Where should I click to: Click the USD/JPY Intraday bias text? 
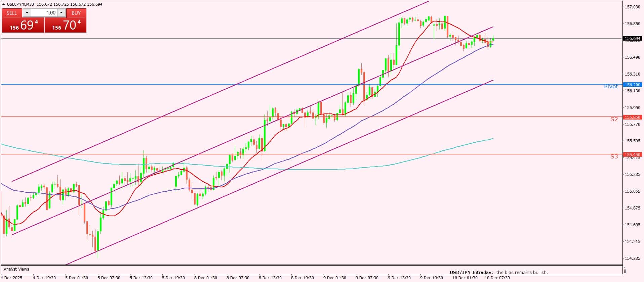point(499,272)
